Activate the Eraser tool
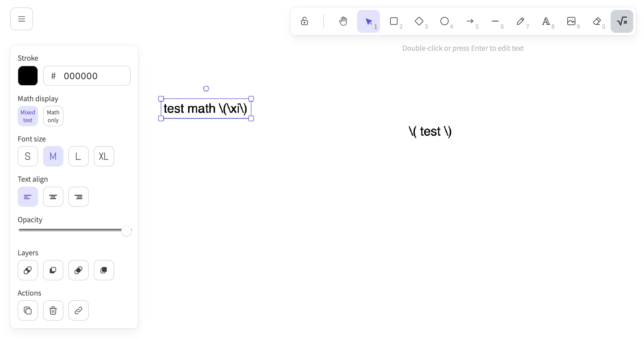The width and height of the screenshot is (644, 338). (x=597, y=21)
